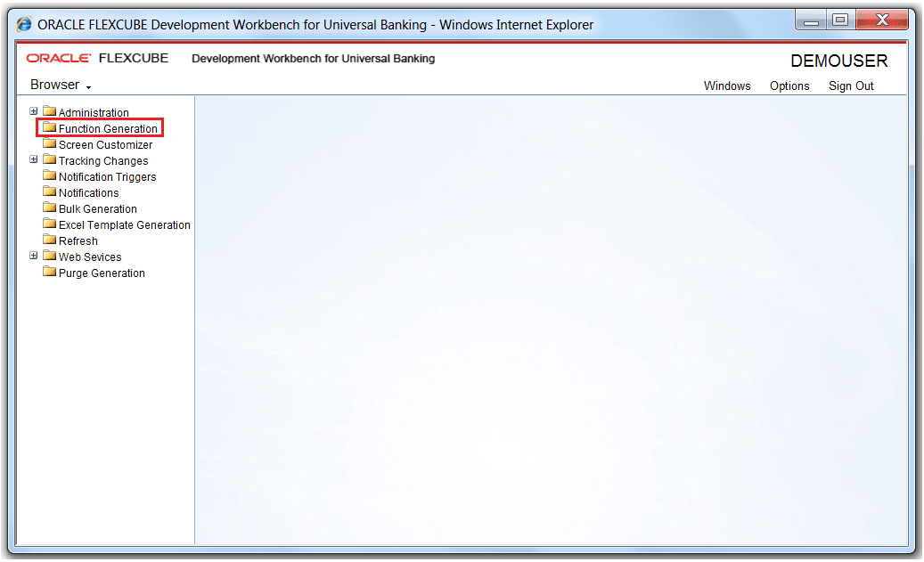This screenshot has height=562, width=924.
Task: Maximize the Internet Explorer window
Action: (x=841, y=20)
